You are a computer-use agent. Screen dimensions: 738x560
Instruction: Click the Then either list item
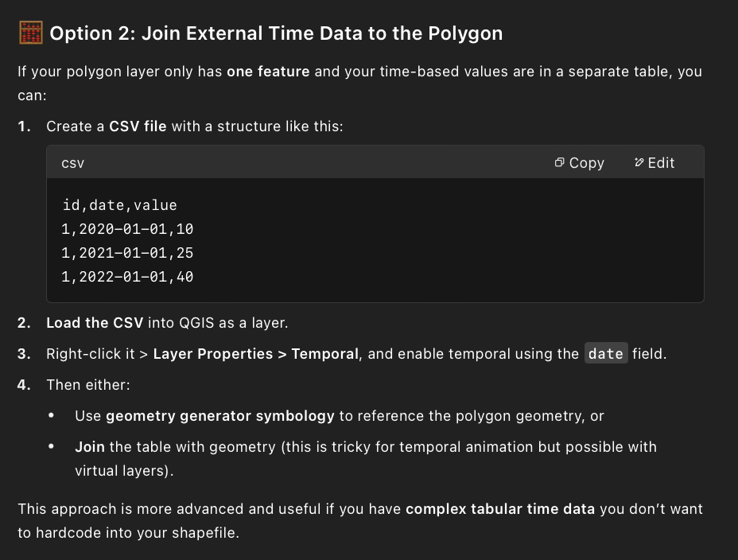click(x=88, y=385)
